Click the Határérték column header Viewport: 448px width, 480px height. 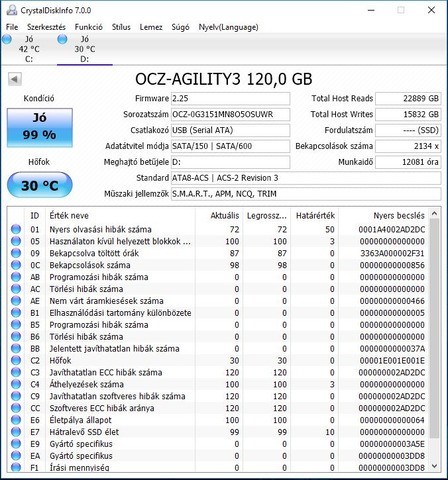coord(315,216)
